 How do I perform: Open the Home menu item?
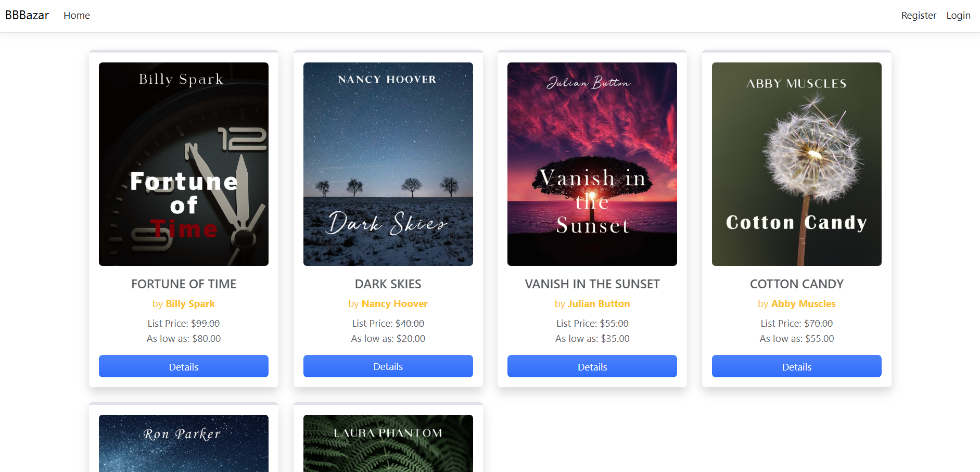[77, 16]
